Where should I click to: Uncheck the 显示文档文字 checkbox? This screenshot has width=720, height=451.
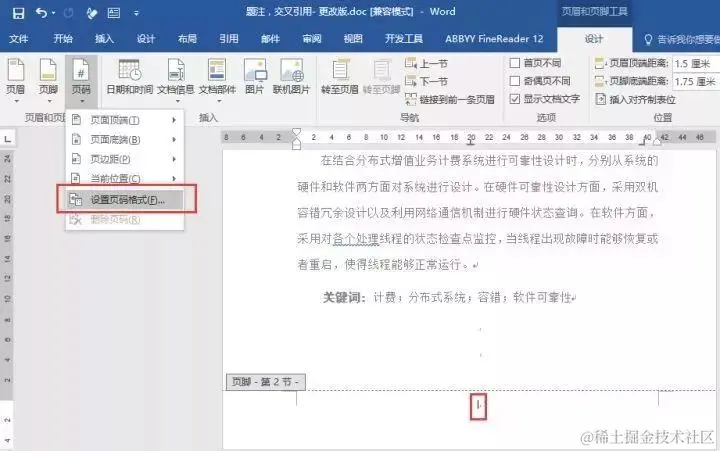(x=515, y=99)
